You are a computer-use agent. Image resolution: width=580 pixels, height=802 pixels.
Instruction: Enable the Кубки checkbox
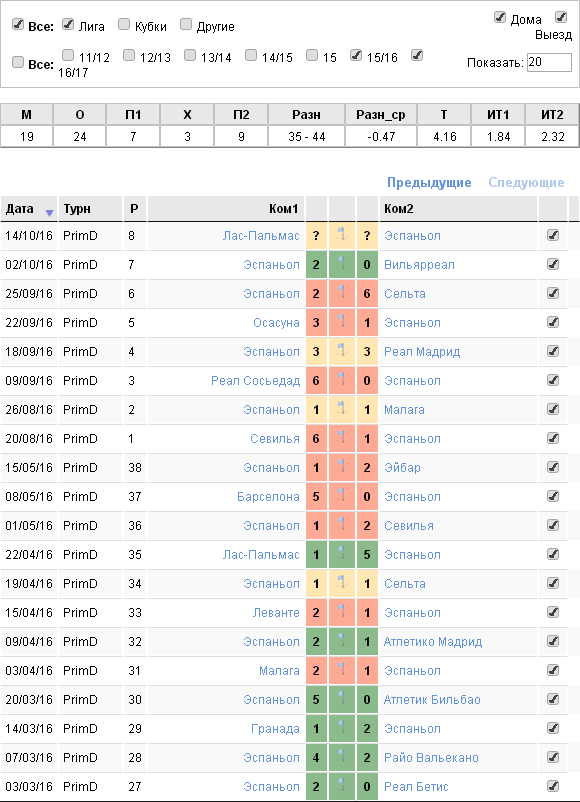pyautogui.click(x=124, y=24)
